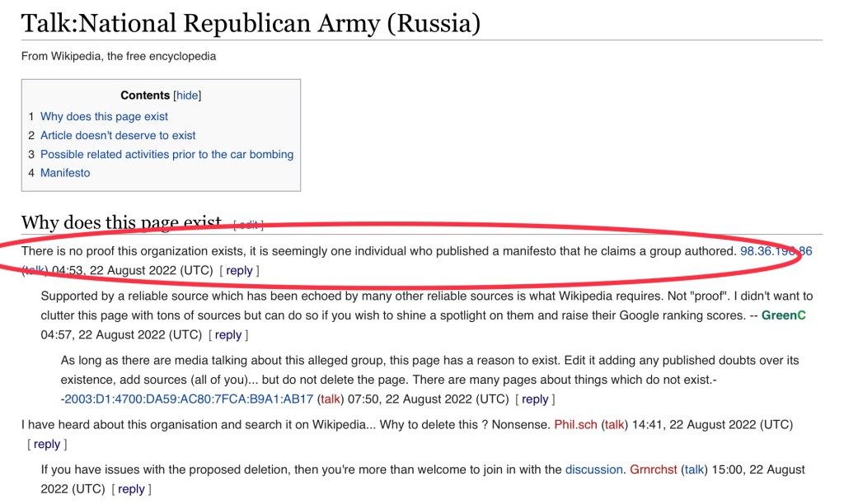Jump to "Article doesn't deserve to exist" section
Viewport: 844px width, 504px height.
(118, 135)
